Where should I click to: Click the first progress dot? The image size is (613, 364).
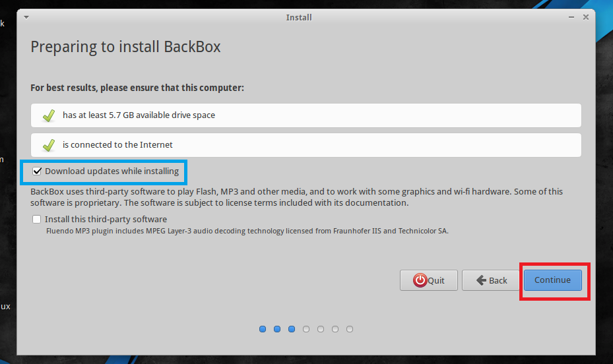(x=263, y=329)
